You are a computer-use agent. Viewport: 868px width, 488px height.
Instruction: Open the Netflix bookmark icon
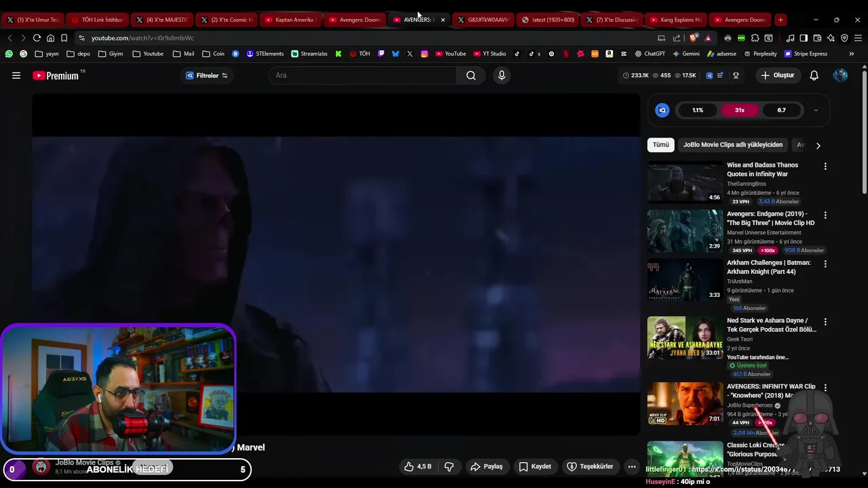point(566,54)
